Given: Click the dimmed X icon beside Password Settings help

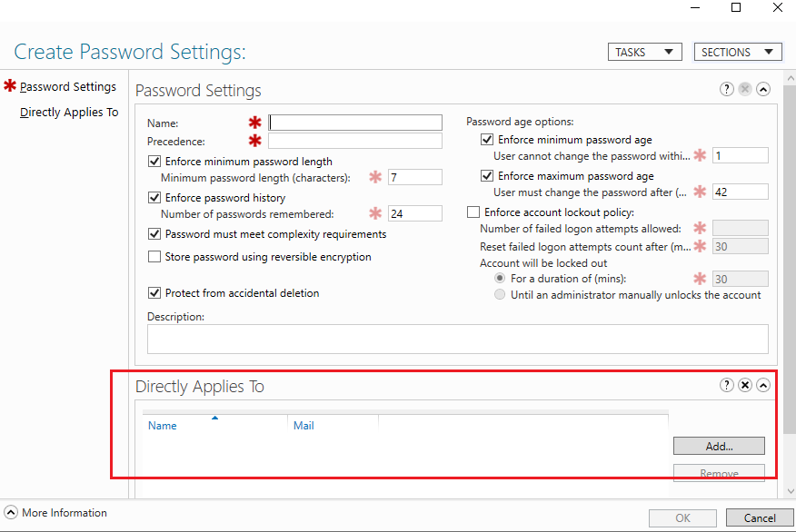Looking at the screenshot, I should pyautogui.click(x=744, y=89).
